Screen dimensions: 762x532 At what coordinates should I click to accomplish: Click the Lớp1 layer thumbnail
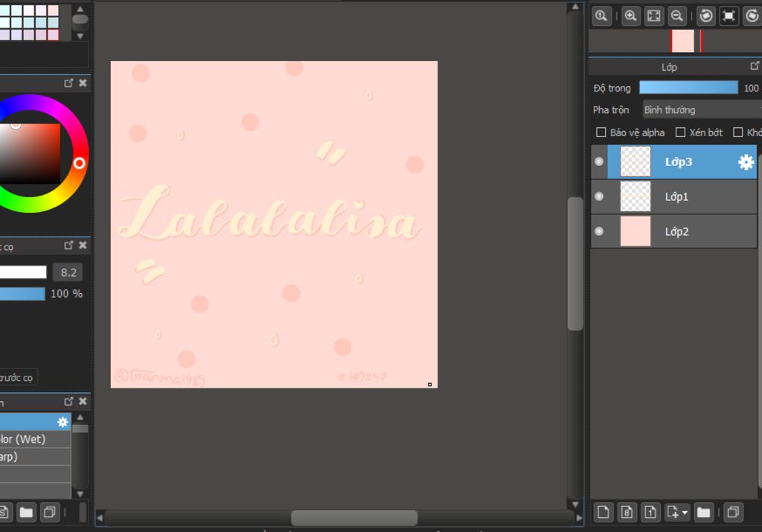[635, 196]
